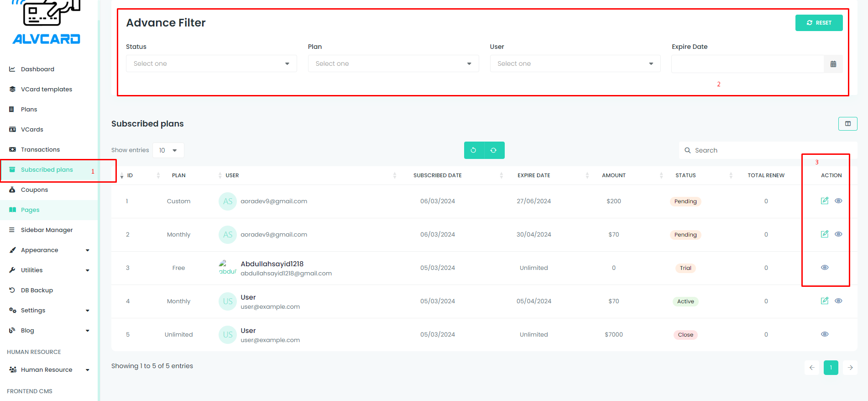Go to previous page arrow
Image resolution: width=868 pixels, height=401 pixels.
tap(812, 368)
